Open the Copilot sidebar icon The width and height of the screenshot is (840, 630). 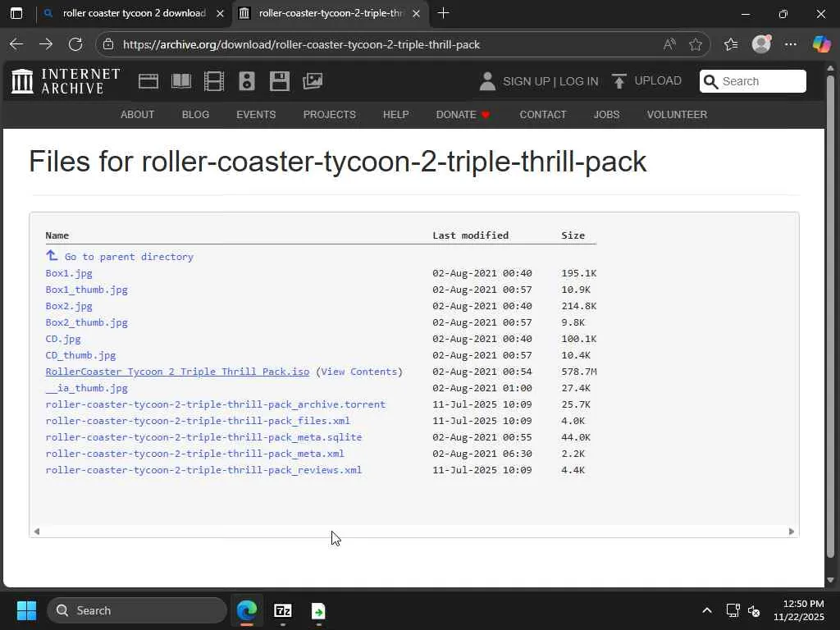tap(821, 44)
